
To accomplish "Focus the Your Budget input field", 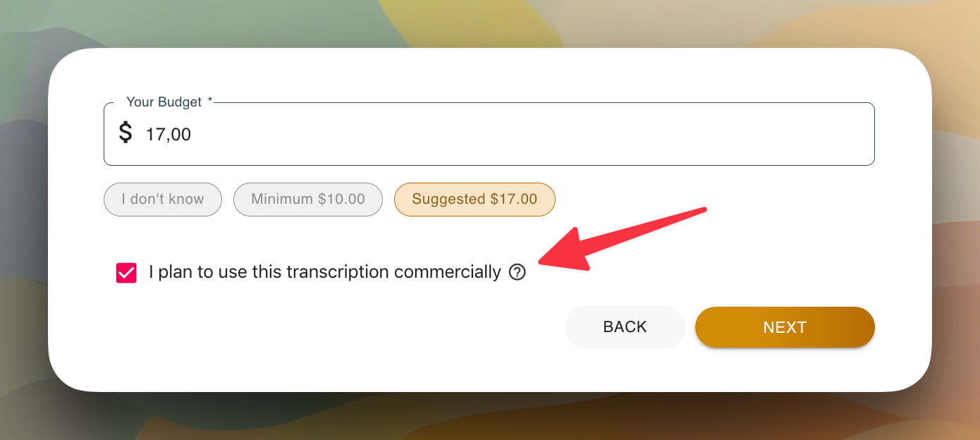I will [494, 134].
